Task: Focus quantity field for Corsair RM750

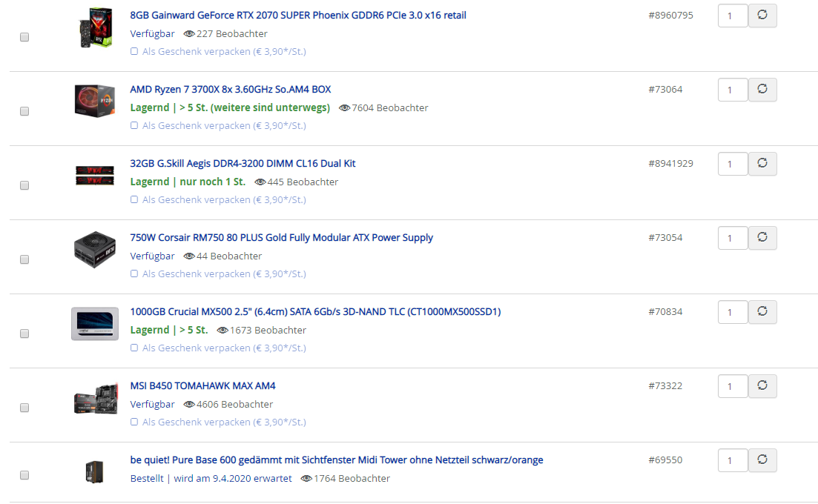Action: click(733, 238)
